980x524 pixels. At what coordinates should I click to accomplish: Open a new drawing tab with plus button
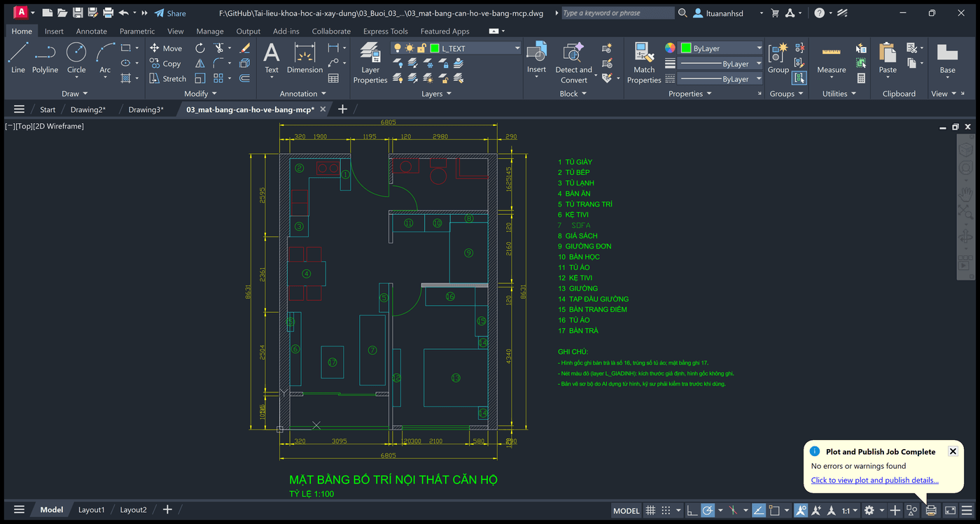[342, 109]
